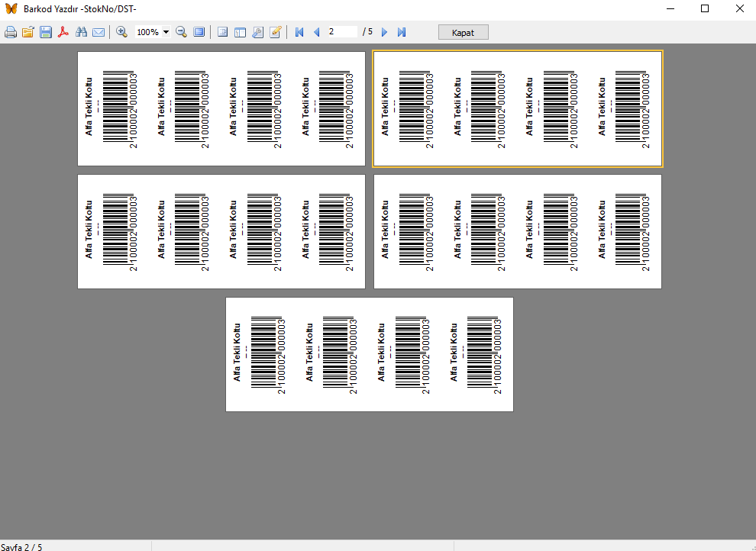Open the 100% zoom level dropdown
The height and width of the screenshot is (551, 756).
pyautogui.click(x=166, y=32)
